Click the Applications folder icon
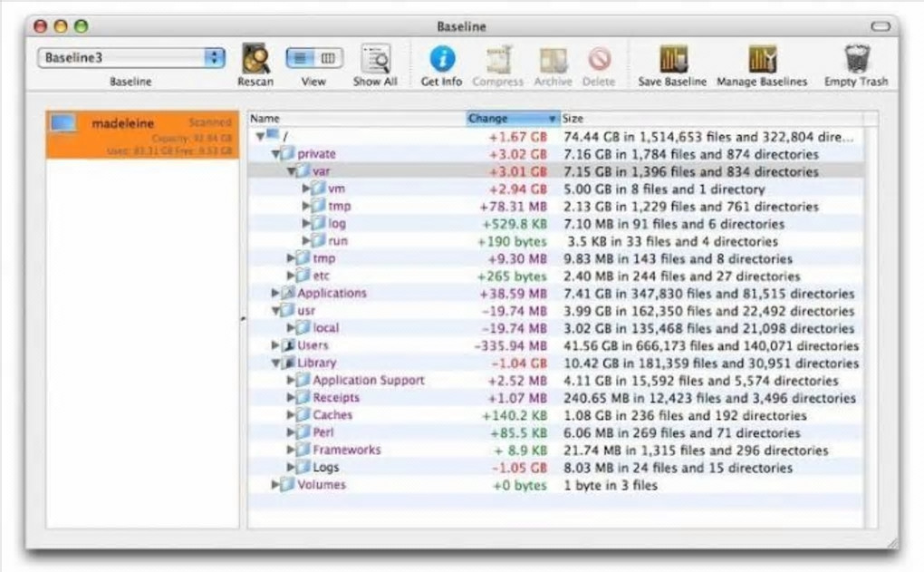 click(287, 293)
